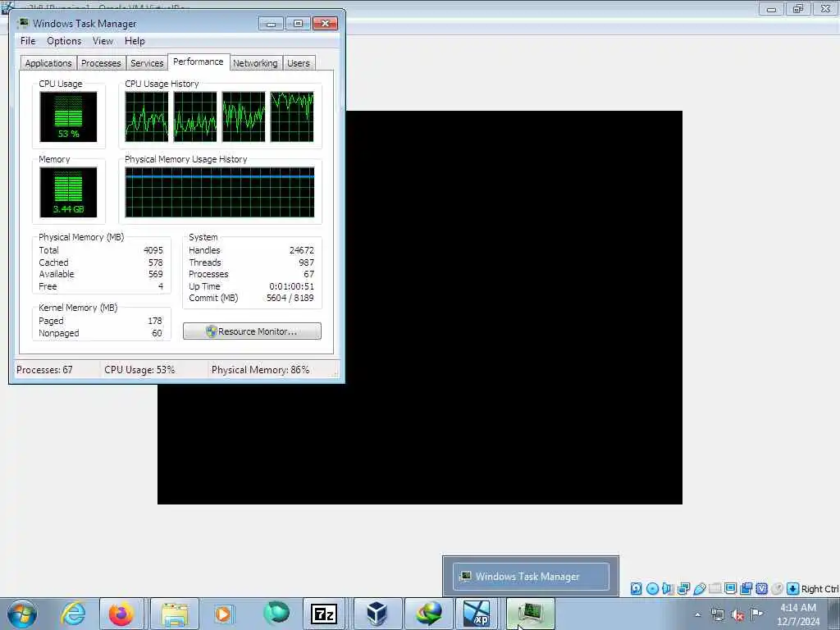The height and width of the screenshot is (630, 840).
Task: Click the CPU Usage: 53% status bar text
Action: point(139,370)
